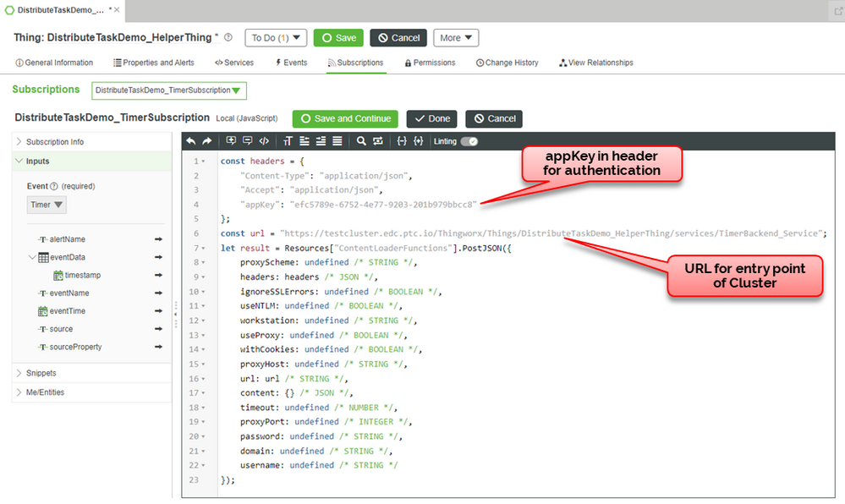This screenshot has height=504, width=845.
Task: Add a comment using the comment-plus icon
Action: coord(231,141)
